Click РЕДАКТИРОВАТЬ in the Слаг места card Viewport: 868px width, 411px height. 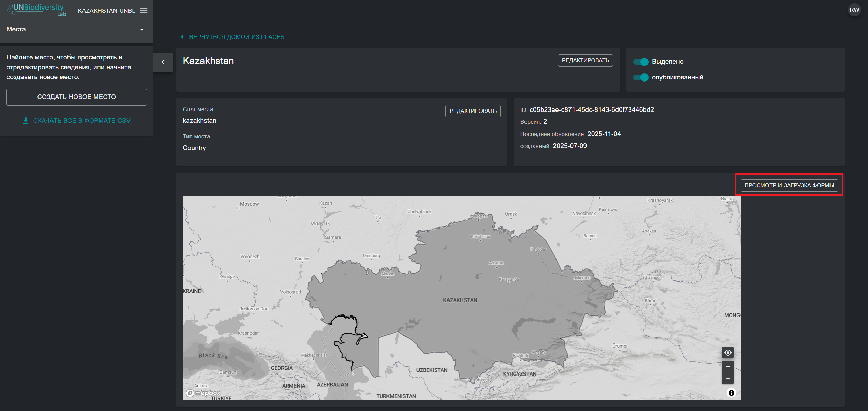(473, 111)
